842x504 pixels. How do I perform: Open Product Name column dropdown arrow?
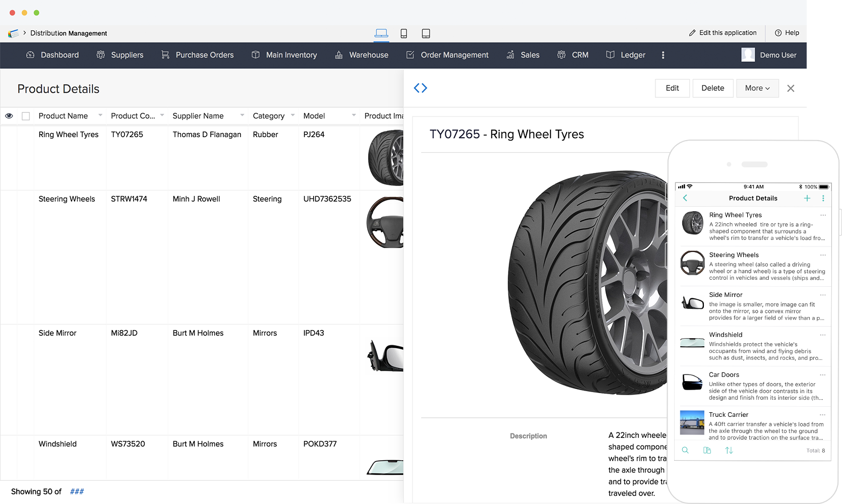click(100, 115)
